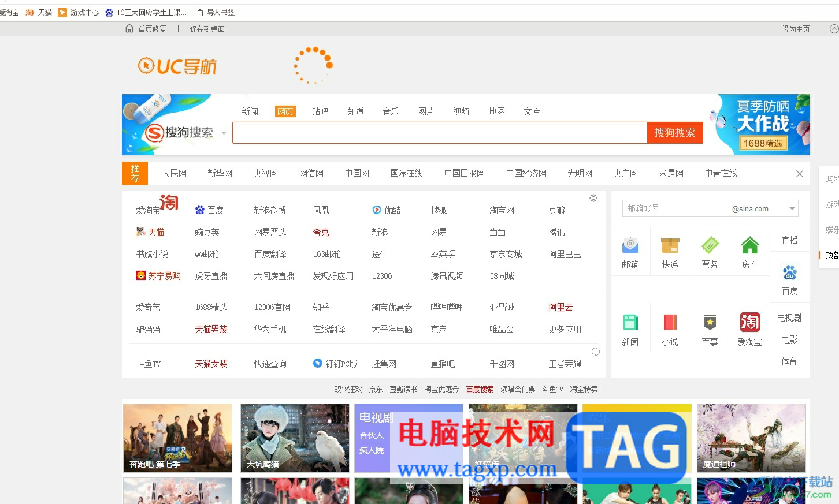Viewport: 839px width, 504px height.
Task: Open the 天坑鹰猎 thumbnail
Action: tap(295, 438)
